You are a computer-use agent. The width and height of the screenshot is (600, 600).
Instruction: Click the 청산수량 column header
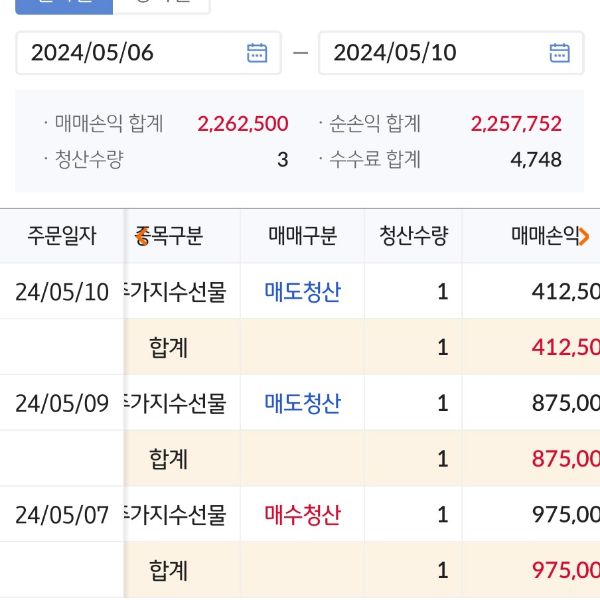[413, 236]
